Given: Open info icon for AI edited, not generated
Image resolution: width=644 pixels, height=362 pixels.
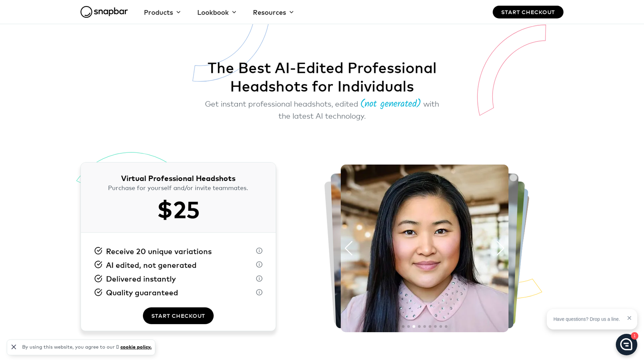Looking at the screenshot, I should 259,265.
